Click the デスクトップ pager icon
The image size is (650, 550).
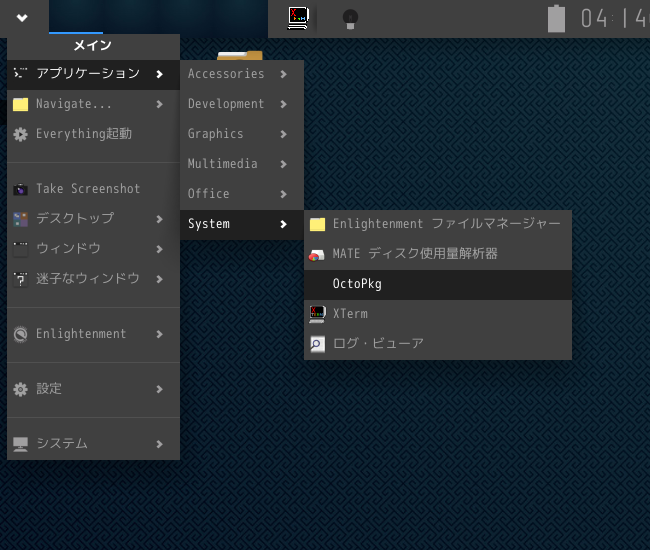point(20,219)
